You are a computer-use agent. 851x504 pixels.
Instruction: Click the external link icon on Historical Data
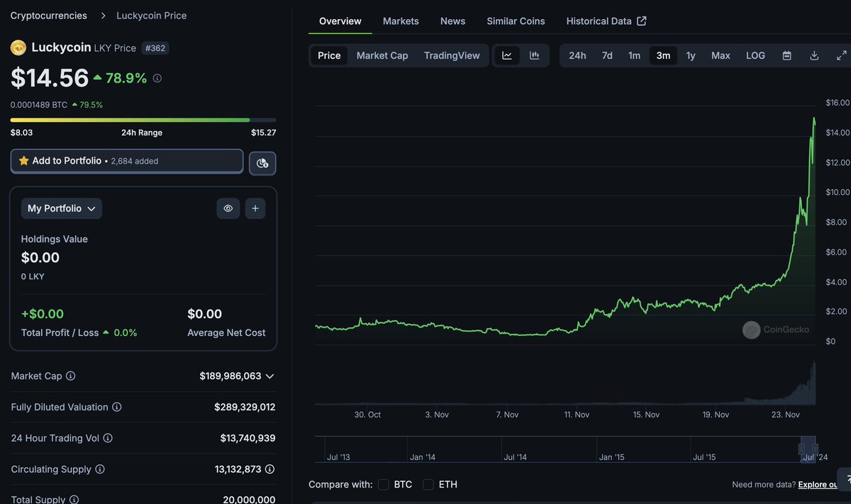[x=642, y=21]
